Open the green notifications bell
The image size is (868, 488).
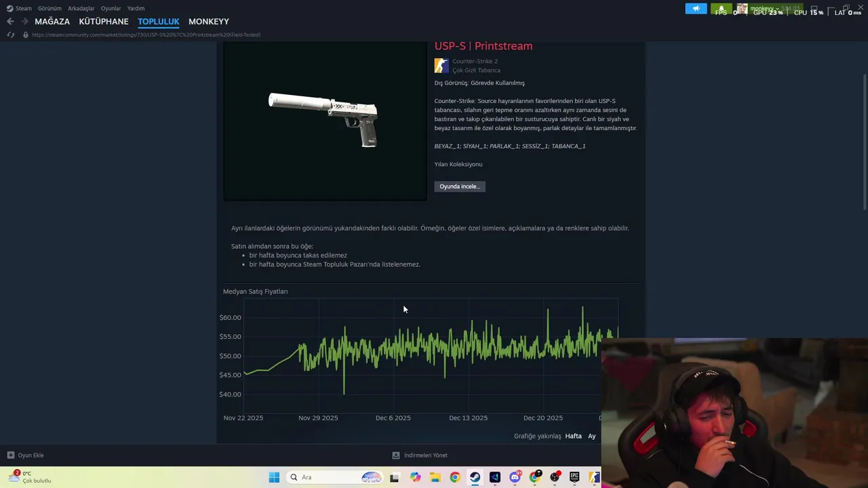(x=721, y=9)
